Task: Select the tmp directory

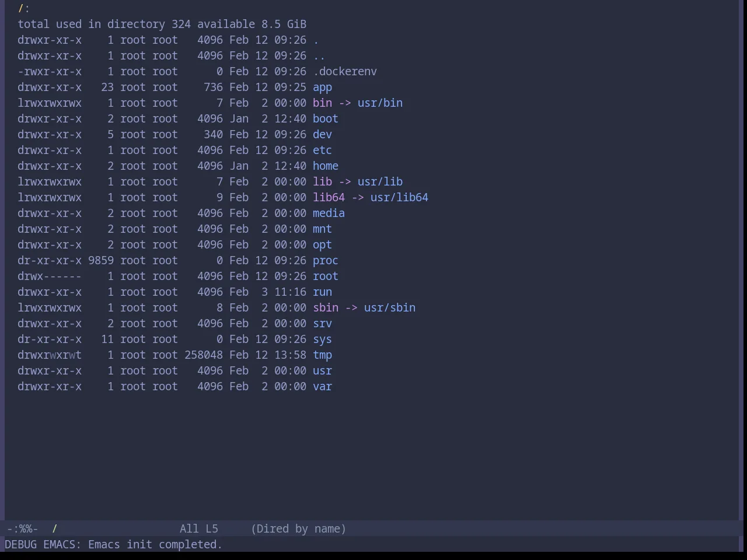Action: pos(322,355)
